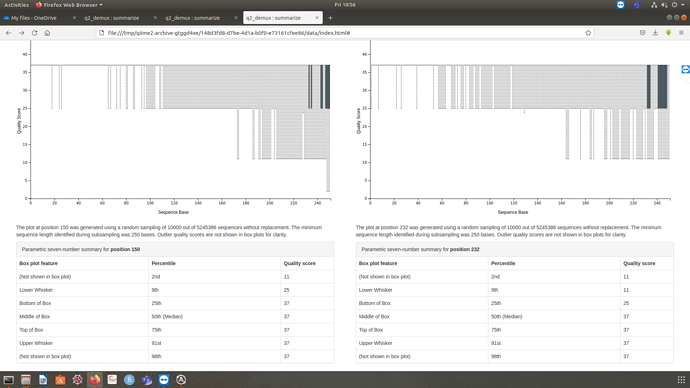Click the spider-web app icon in dock
The image size is (690, 388).
(x=77, y=380)
